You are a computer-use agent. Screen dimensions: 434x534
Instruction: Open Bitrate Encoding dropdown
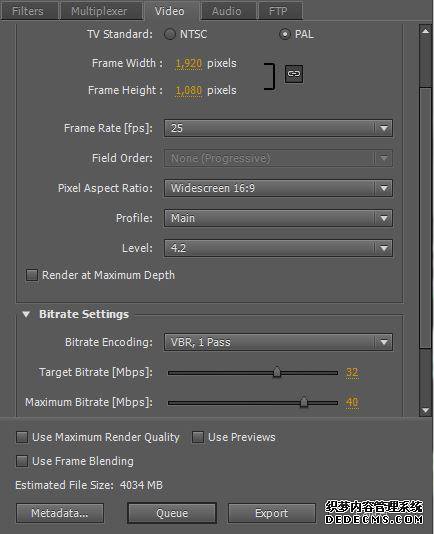tap(278, 342)
